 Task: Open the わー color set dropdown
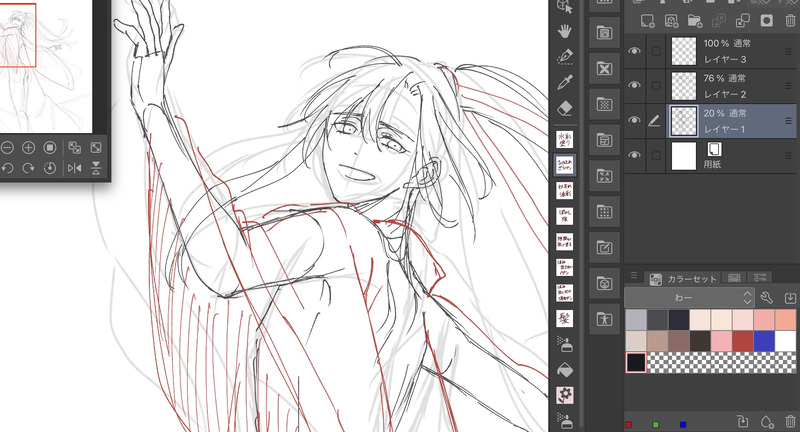pyautogui.click(x=689, y=297)
